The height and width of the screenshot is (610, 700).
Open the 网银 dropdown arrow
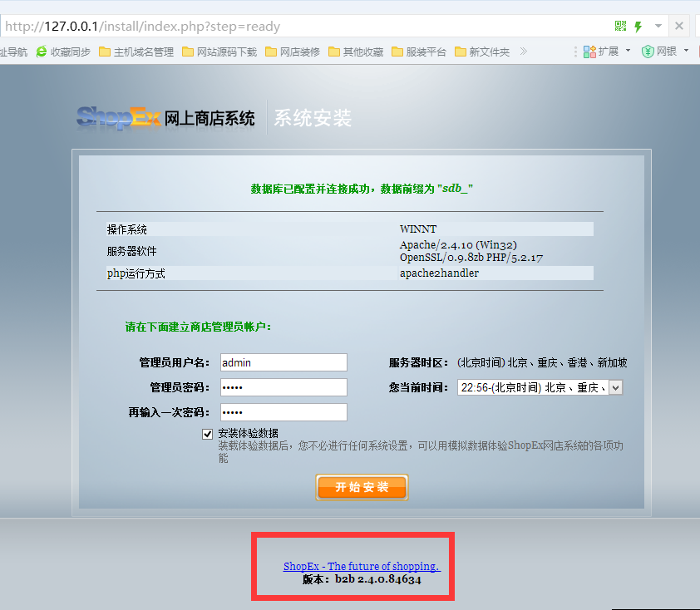click(x=686, y=51)
